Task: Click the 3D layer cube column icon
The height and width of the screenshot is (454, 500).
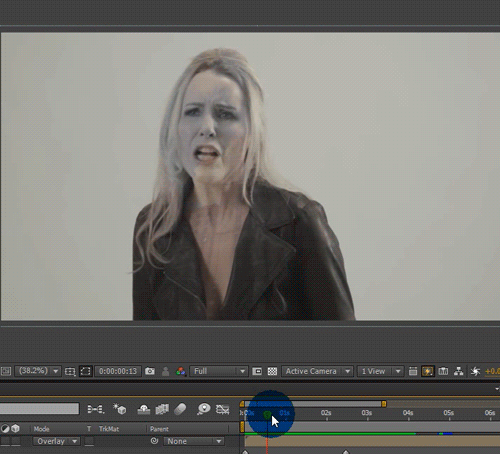Action: point(15,429)
